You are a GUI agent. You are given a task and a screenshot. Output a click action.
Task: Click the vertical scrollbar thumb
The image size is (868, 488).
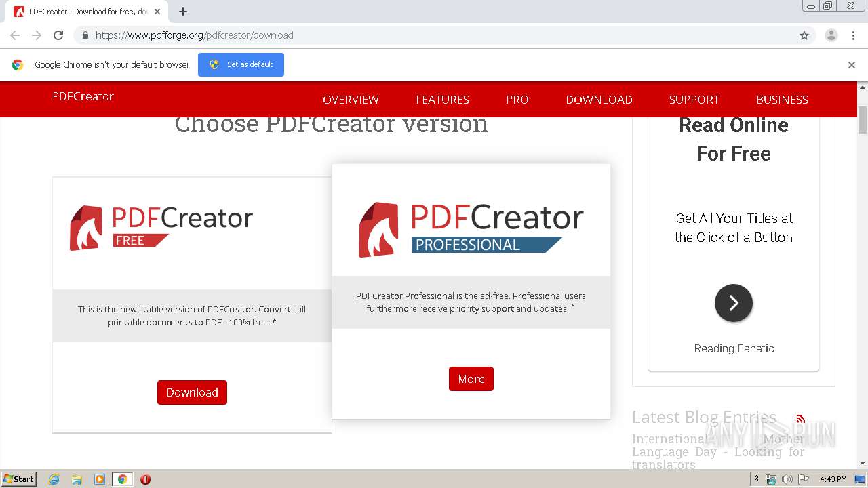863,120
